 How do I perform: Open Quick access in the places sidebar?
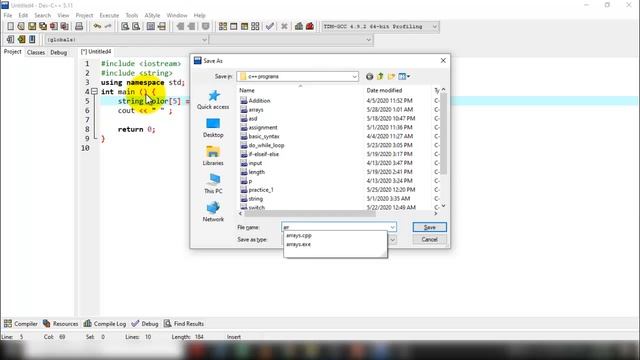(x=213, y=100)
